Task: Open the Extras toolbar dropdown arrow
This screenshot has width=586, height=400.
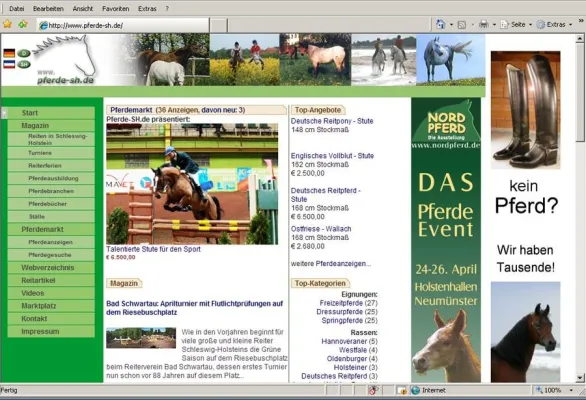Action: pyautogui.click(x=570, y=25)
